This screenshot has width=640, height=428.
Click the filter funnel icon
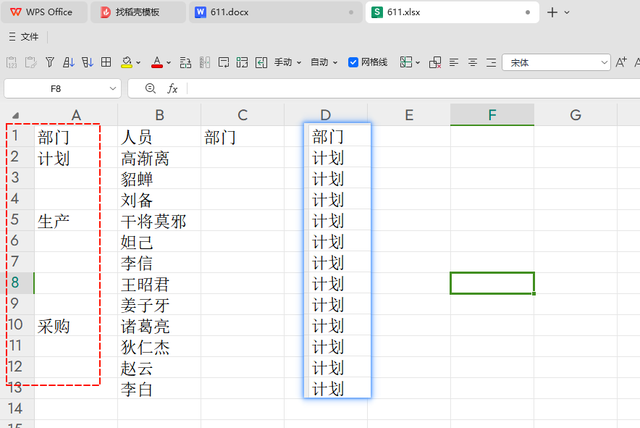click(50, 62)
